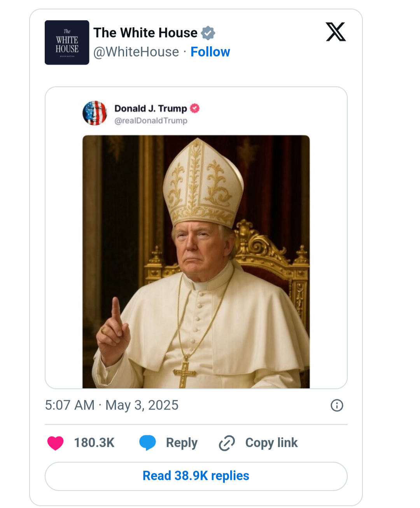The height and width of the screenshot is (508, 420).
Task: Click the X logo icon
Action: (336, 32)
